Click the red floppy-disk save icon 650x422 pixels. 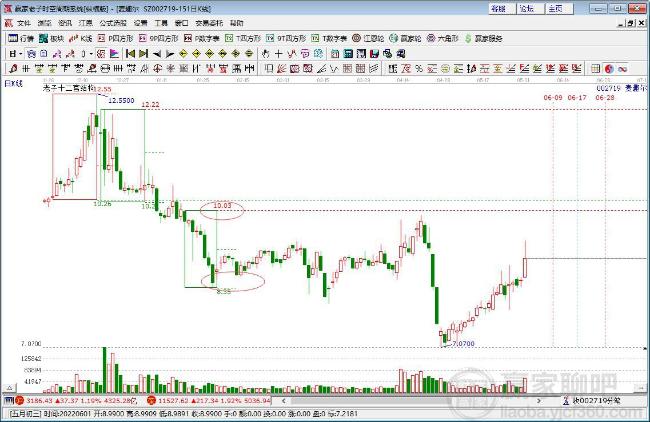374,53
